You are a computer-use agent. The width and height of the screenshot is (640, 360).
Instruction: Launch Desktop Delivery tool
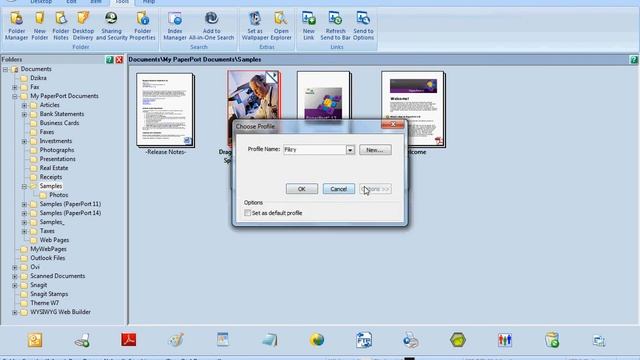tap(83, 26)
